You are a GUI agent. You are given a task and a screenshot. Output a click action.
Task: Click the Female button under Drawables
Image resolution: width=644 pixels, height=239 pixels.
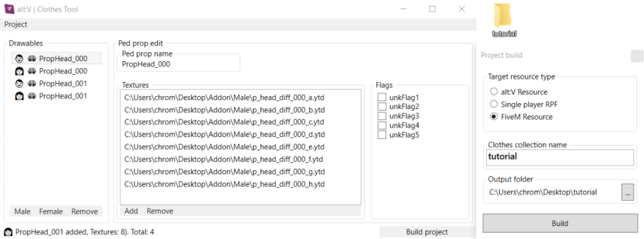pos(51,211)
